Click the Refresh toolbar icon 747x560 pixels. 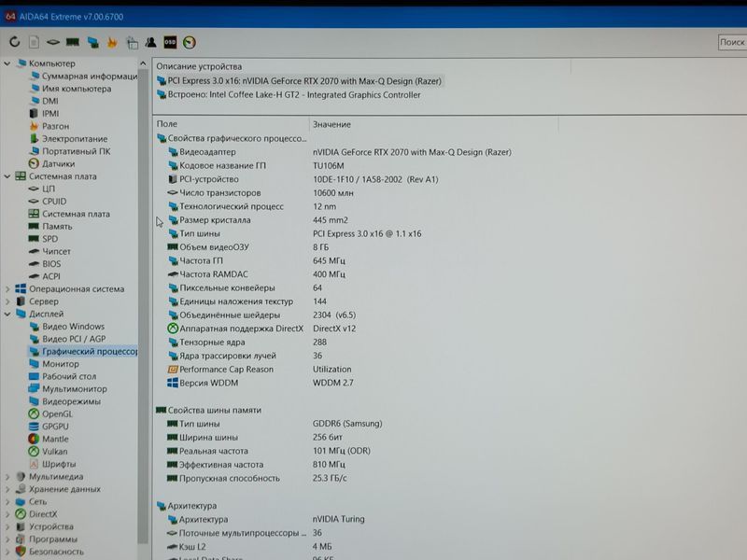[x=15, y=42]
